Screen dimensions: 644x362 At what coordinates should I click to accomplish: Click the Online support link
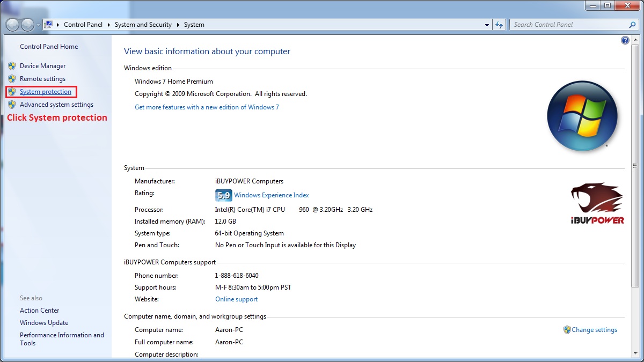coord(236,299)
